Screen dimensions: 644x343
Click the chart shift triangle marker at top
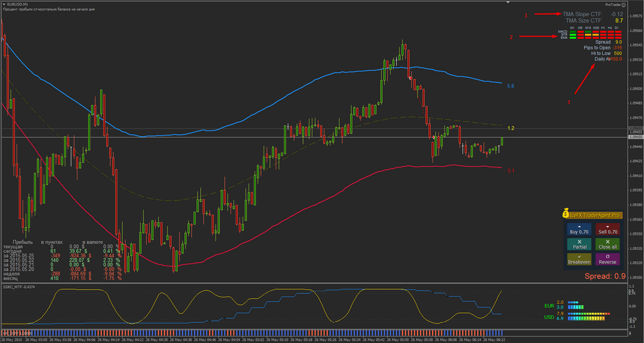[508, 2]
